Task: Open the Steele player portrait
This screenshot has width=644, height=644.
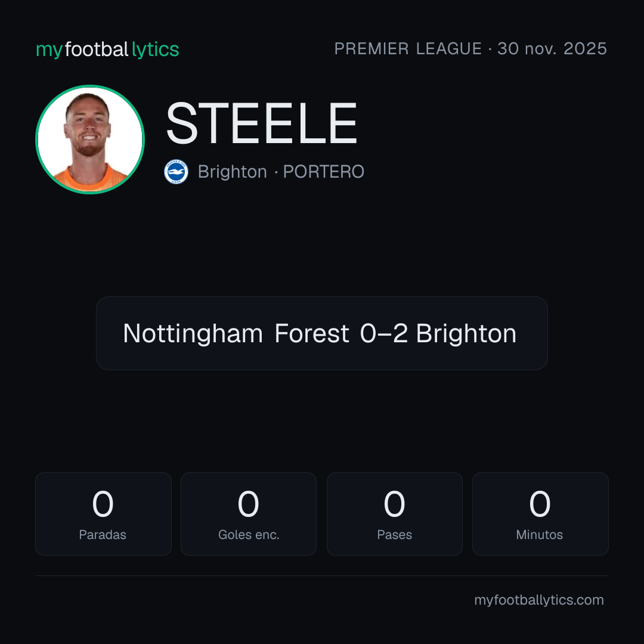Action: (x=90, y=140)
